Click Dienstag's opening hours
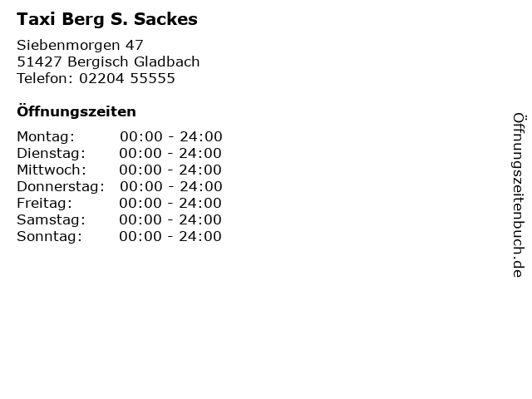This screenshot has width=532, height=399. click(x=170, y=153)
